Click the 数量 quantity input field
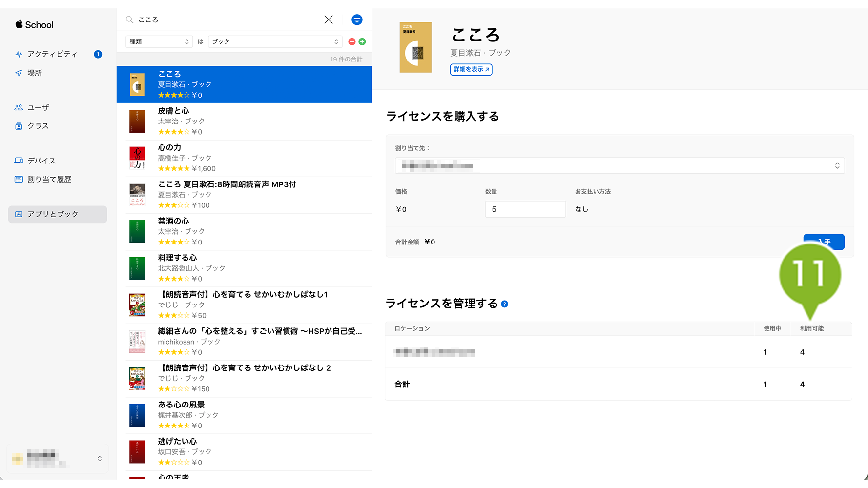 525,209
